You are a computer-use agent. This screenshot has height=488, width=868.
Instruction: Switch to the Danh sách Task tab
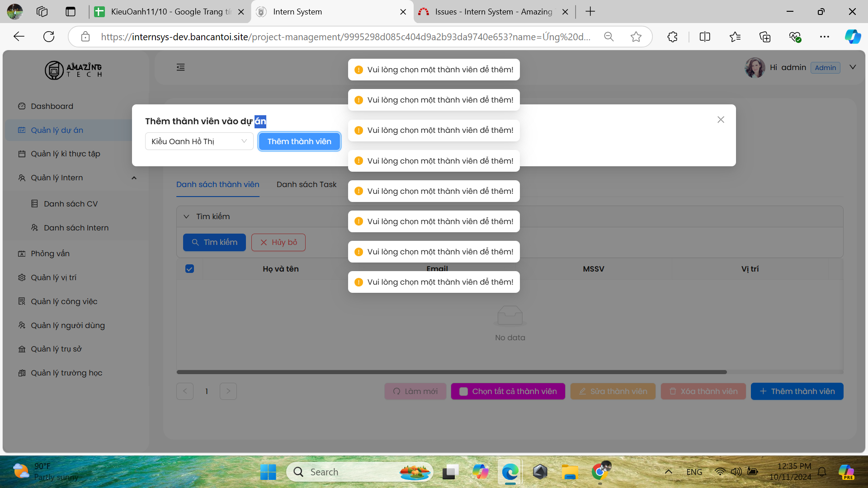tap(306, 184)
